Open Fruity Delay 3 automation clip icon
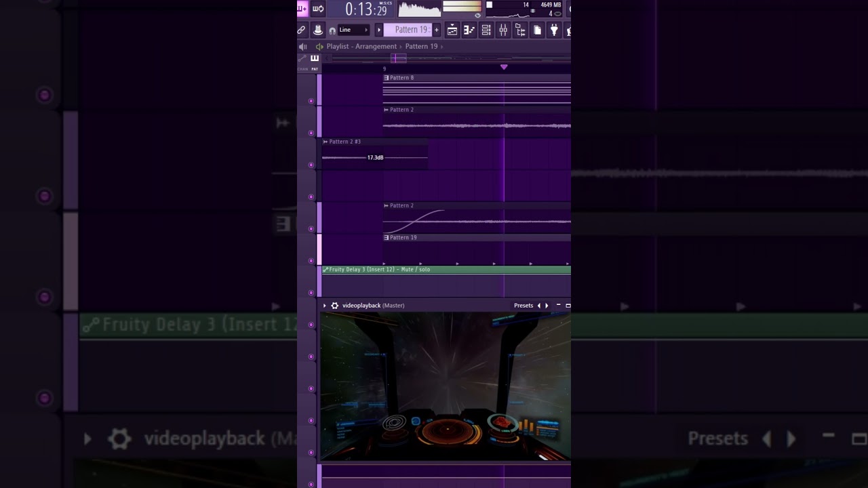Image resolution: width=868 pixels, height=488 pixels. click(325, 270)
